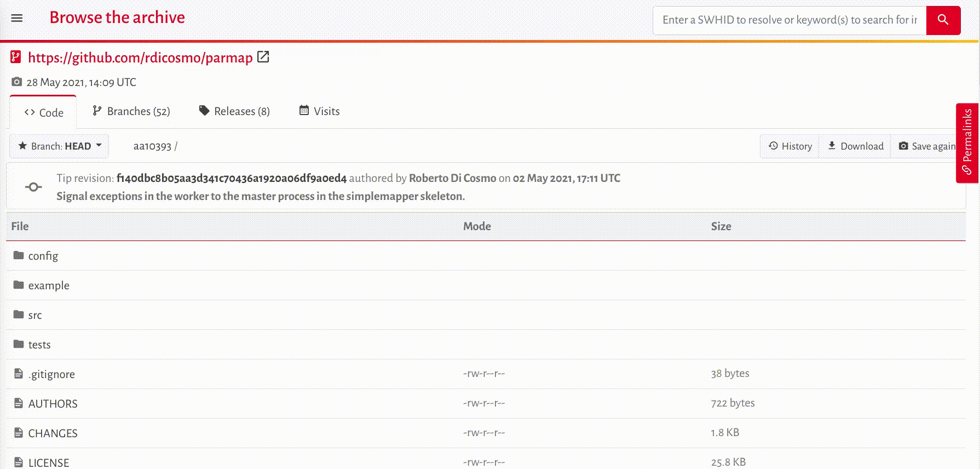Open the hamburger navigation menu
The image size is (980, 469).
17,18
